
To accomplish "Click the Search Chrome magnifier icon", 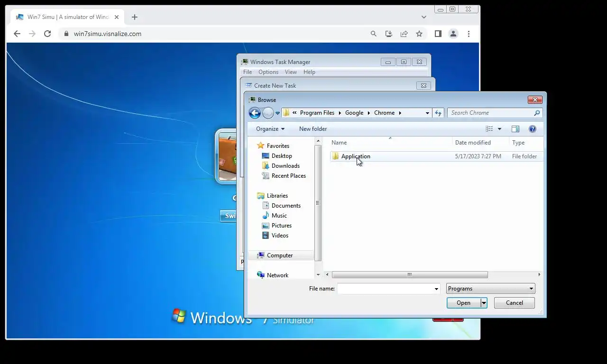I will pyautogui.click(x=537, y=113).
